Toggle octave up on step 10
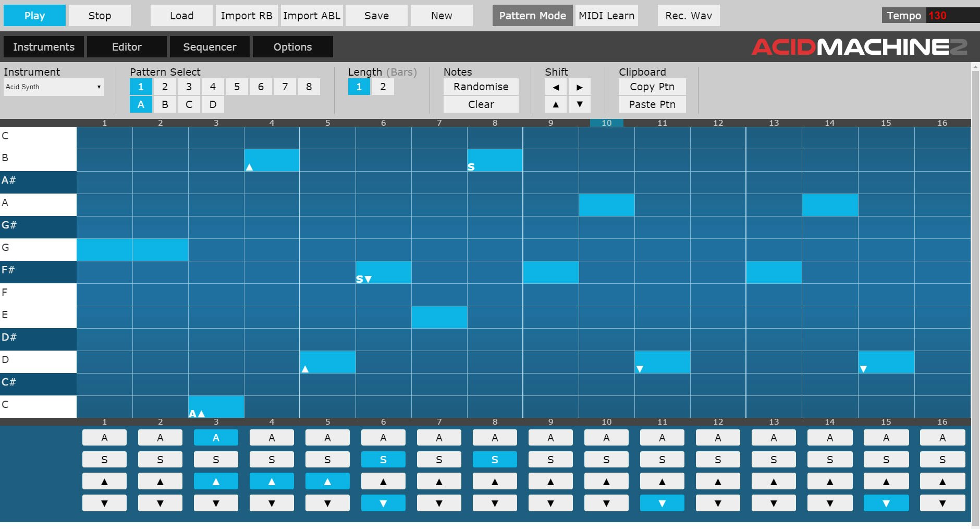980x529 pixels. (x=606, y=482)
